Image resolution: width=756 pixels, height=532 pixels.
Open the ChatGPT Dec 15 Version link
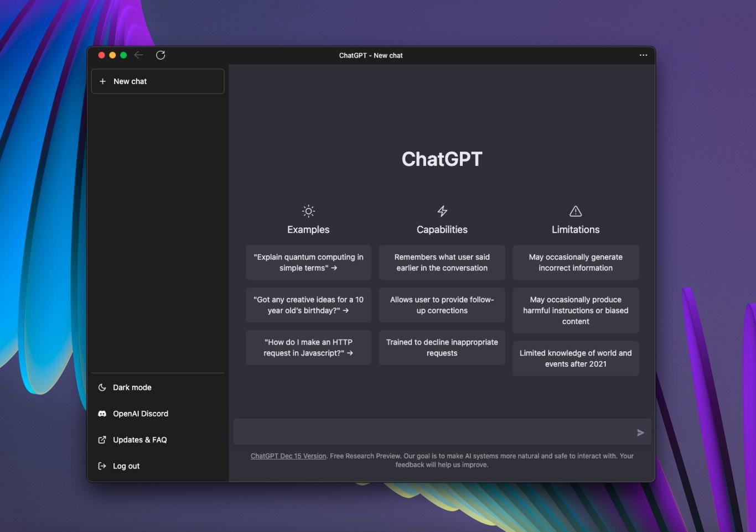pos(288,456)
